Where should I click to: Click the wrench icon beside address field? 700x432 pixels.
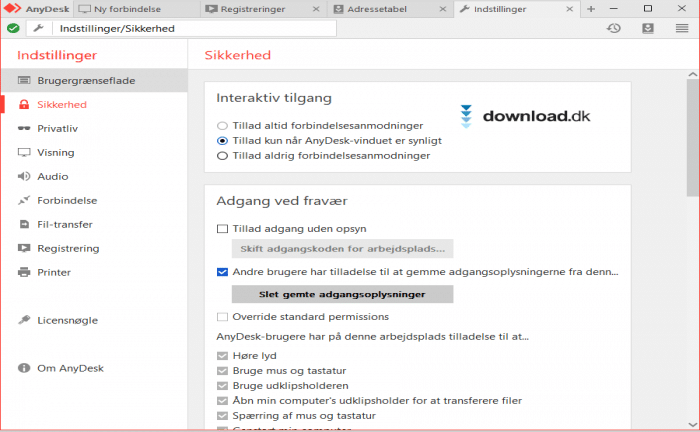pos(38,29)
